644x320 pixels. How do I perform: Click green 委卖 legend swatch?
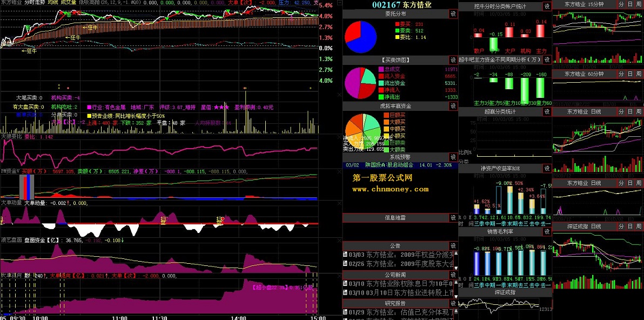point(397,31)
